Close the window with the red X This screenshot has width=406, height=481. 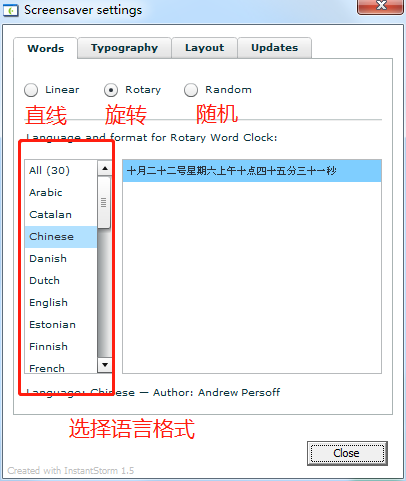381,6
